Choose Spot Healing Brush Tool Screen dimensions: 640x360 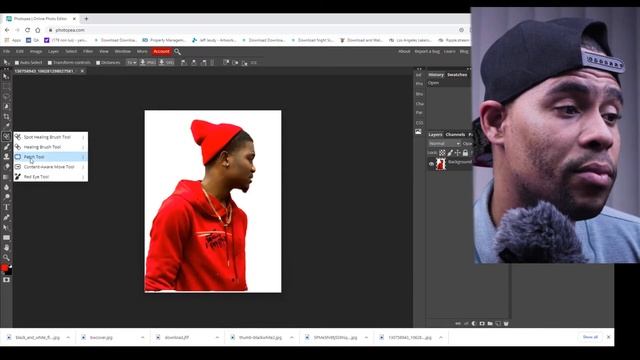pos(51,137)
